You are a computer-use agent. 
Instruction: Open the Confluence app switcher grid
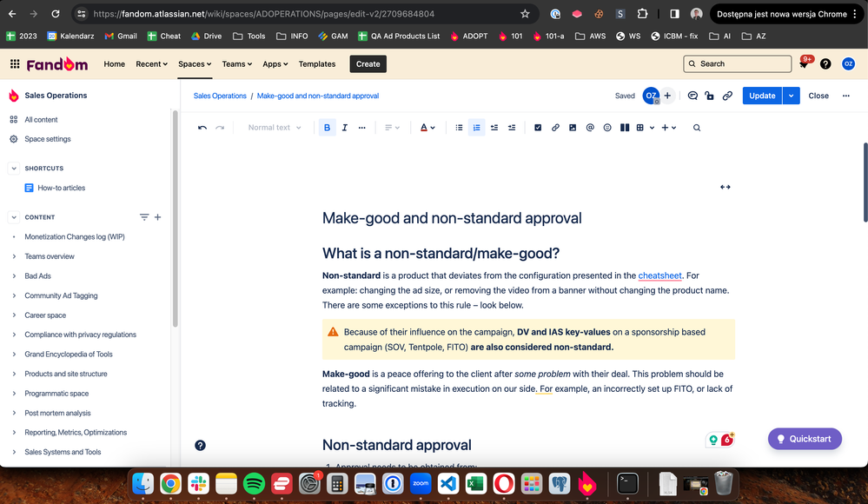15,63
